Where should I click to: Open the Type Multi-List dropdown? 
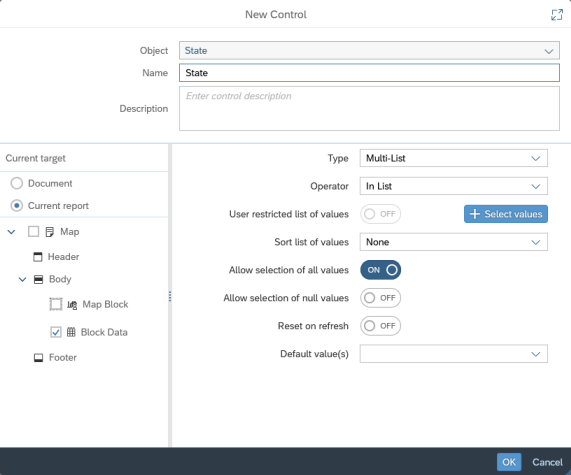(x=453, y=158)
